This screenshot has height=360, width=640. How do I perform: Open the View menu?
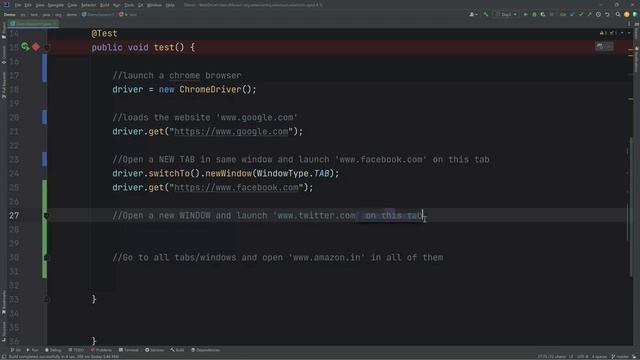[x=40, y=5]
